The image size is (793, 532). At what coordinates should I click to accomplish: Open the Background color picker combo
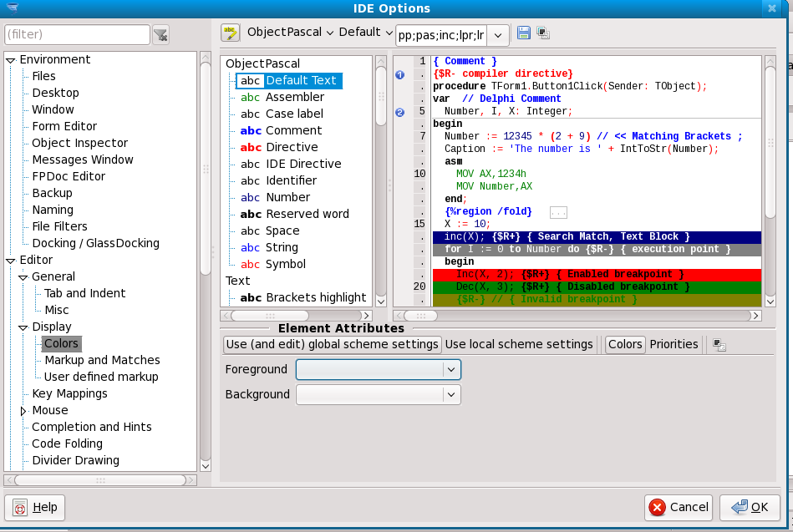(379, 394)
